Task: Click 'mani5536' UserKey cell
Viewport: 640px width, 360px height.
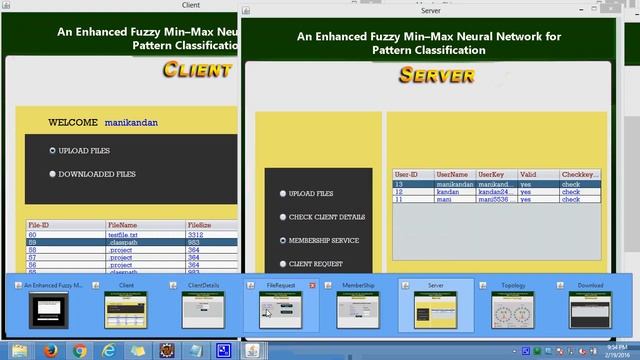Action: tap(496, 200)
